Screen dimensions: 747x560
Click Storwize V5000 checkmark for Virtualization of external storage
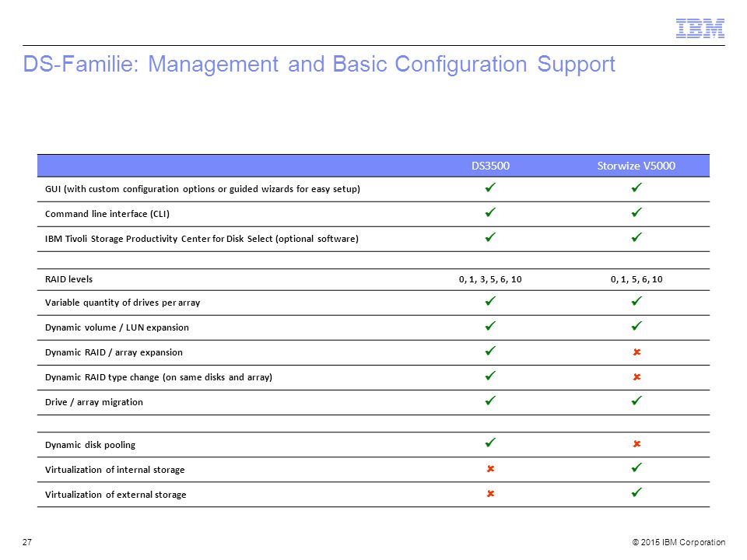637,492
